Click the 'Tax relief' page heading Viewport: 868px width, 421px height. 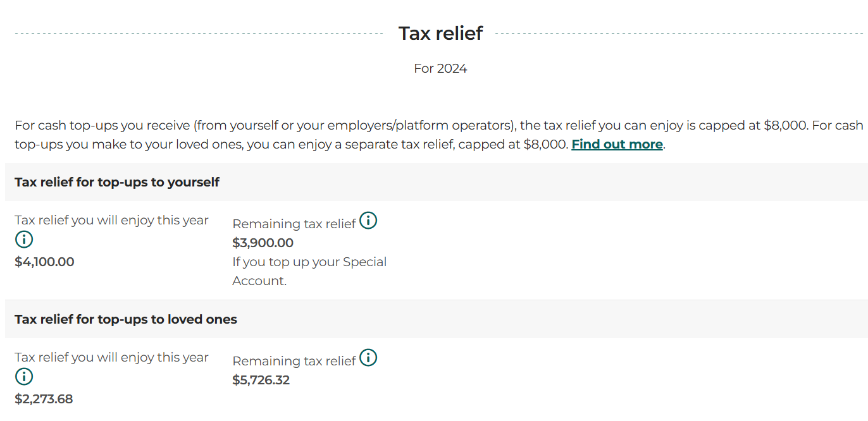[x=440, y=34]
